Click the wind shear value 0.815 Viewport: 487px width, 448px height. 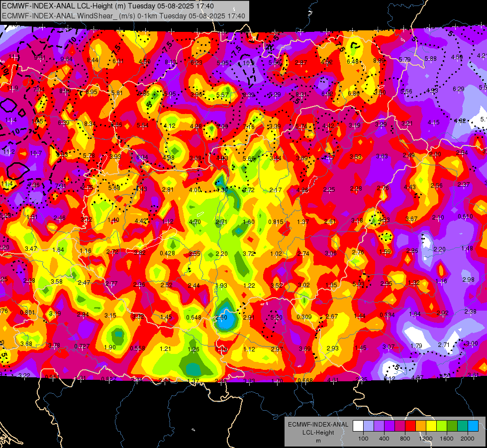coord(276,222)
